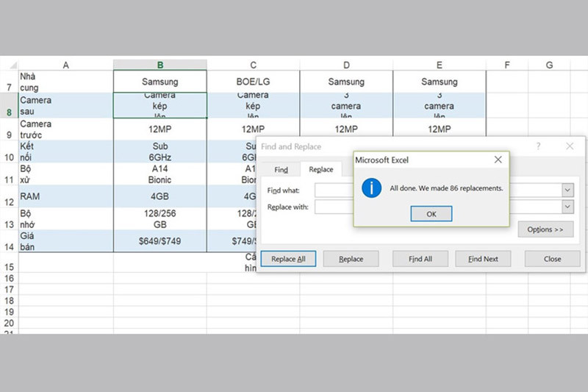Click cell B7 containing Samsung
Image resolution: width=588 pixels, height=392 pixels.
pos(160,82)
